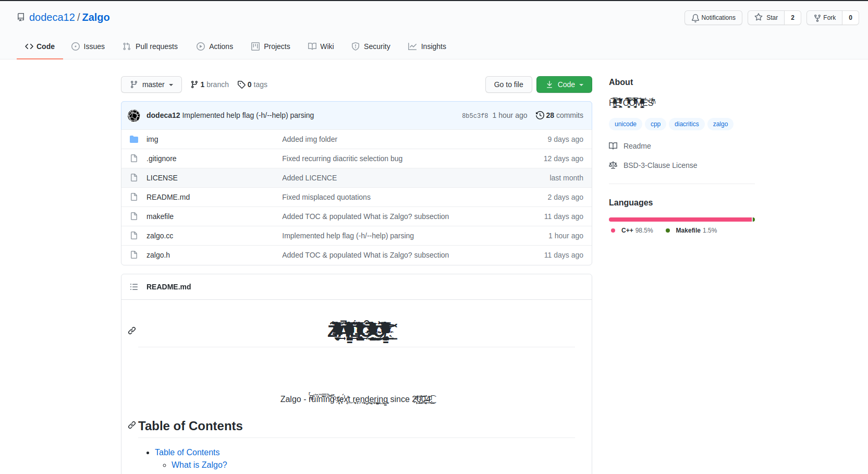Expand the green Code download dropdown

pos(564,84)
